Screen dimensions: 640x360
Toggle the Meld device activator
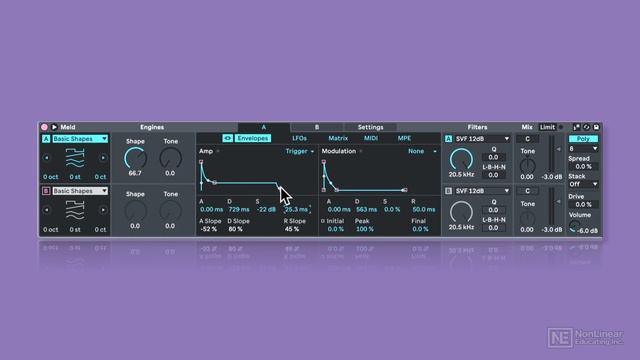44,127
